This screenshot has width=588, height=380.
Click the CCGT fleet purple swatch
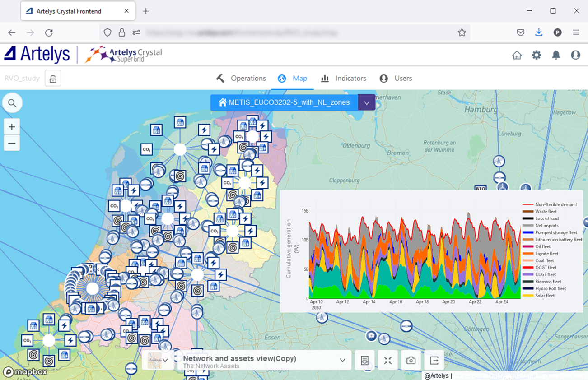(x=528, y=274)
